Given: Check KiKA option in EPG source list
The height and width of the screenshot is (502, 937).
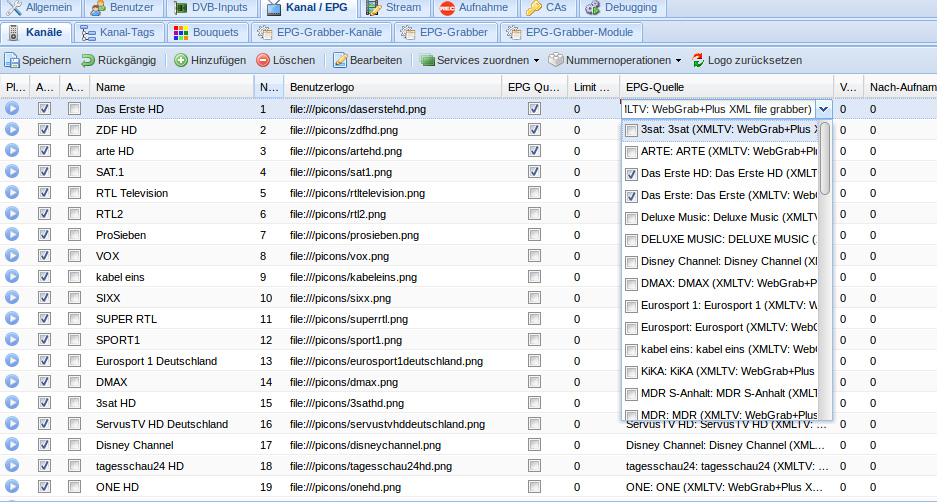Looking at the screenshot, I should [631, 372].
